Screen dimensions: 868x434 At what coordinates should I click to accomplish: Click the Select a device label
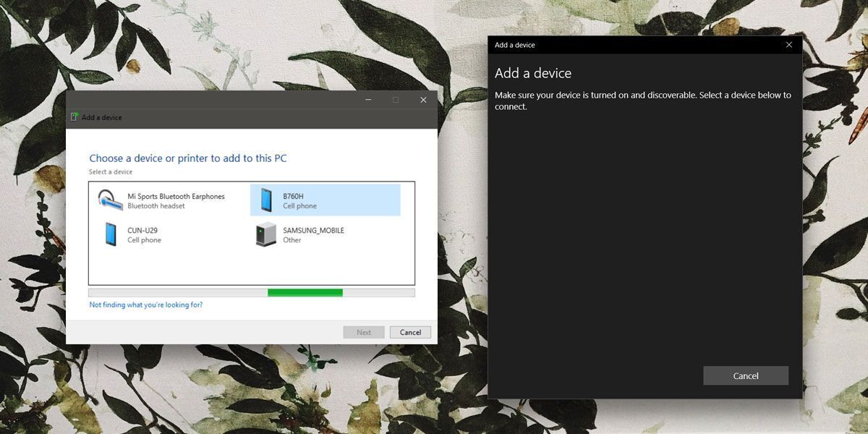[x=106, y=171]
